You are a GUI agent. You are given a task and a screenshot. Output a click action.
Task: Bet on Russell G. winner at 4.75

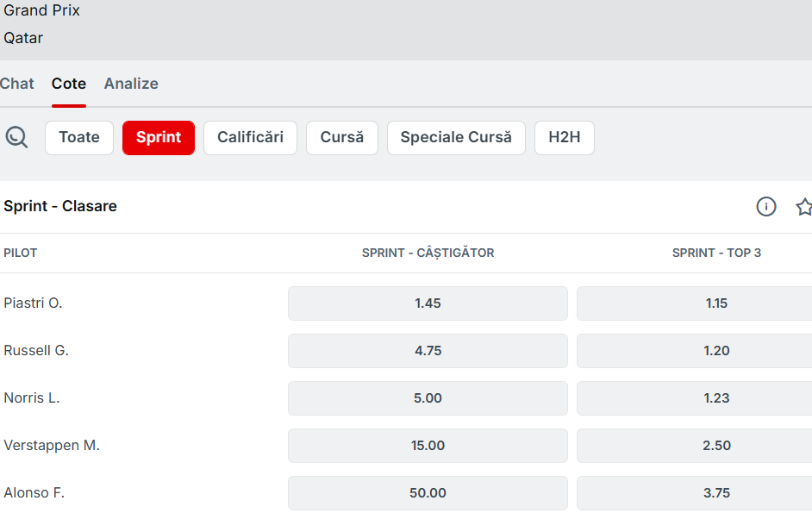pos(428,351)
